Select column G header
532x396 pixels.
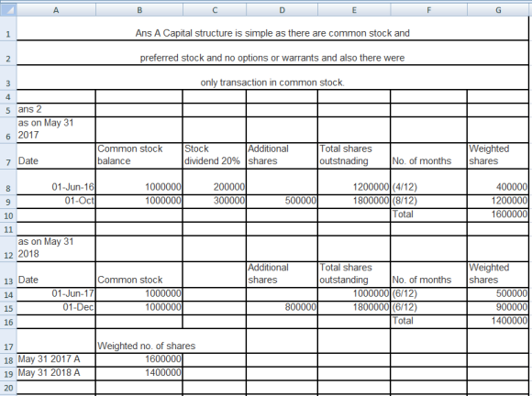(498, 10)
